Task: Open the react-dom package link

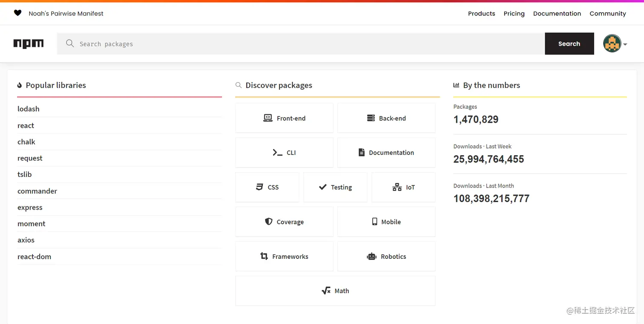Action: coord(34,257)
